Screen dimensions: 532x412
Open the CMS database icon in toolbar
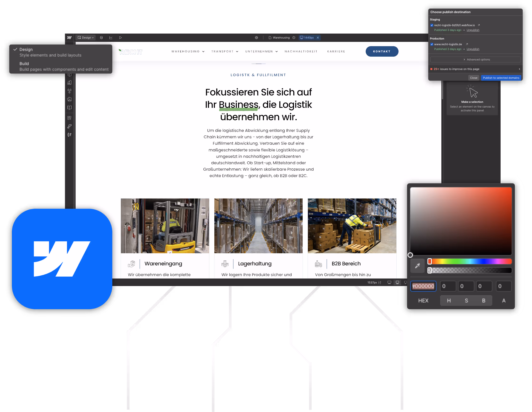101,38
